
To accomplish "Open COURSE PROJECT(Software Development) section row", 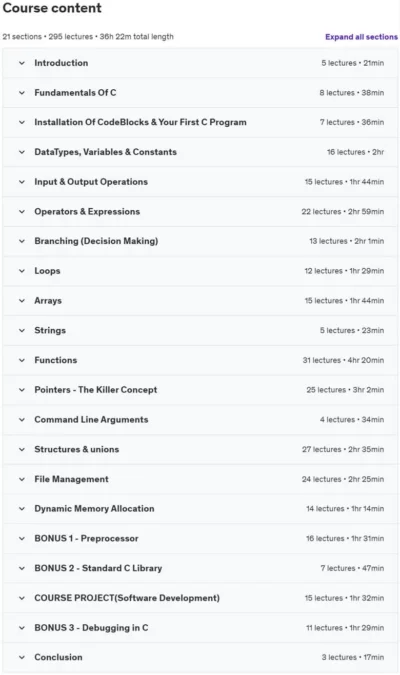I will pos(200,598).
